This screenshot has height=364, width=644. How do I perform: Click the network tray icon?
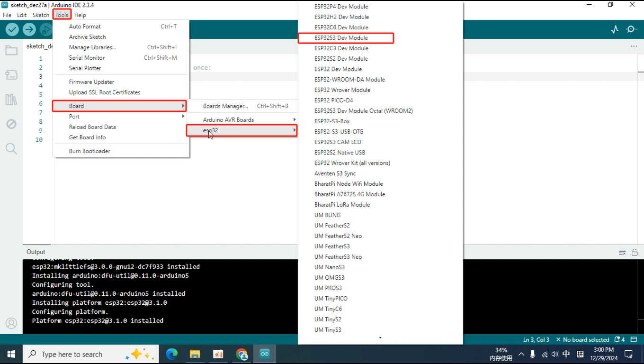click(x=544, y=354)
